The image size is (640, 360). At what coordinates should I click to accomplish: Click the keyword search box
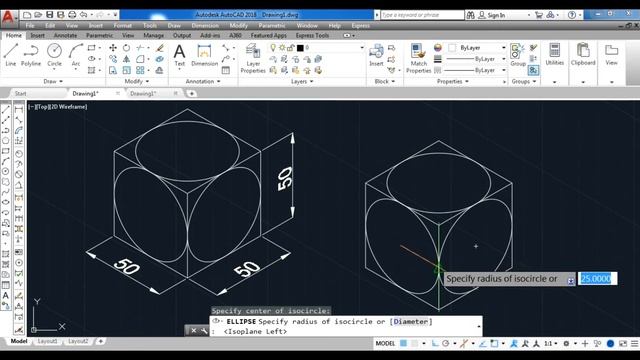(422, 15)
